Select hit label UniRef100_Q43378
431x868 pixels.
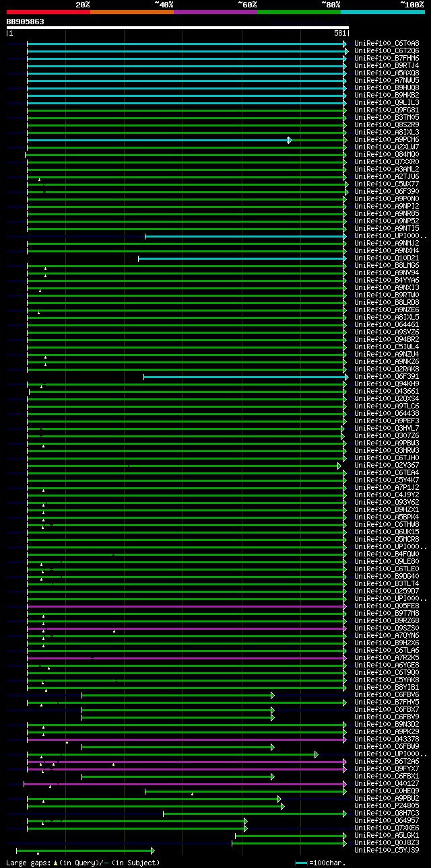click(x=387, y=739)
